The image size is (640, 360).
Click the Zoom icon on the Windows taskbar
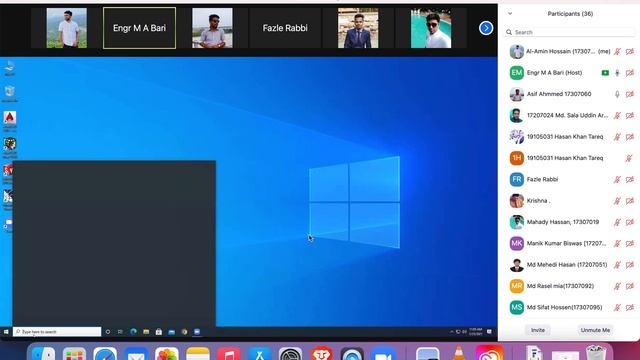(197, 332)
